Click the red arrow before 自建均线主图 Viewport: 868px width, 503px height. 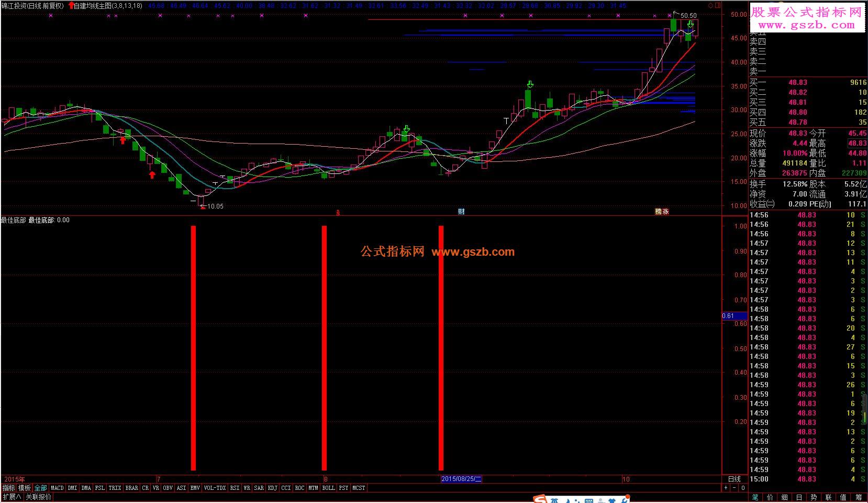coord(71,6)
